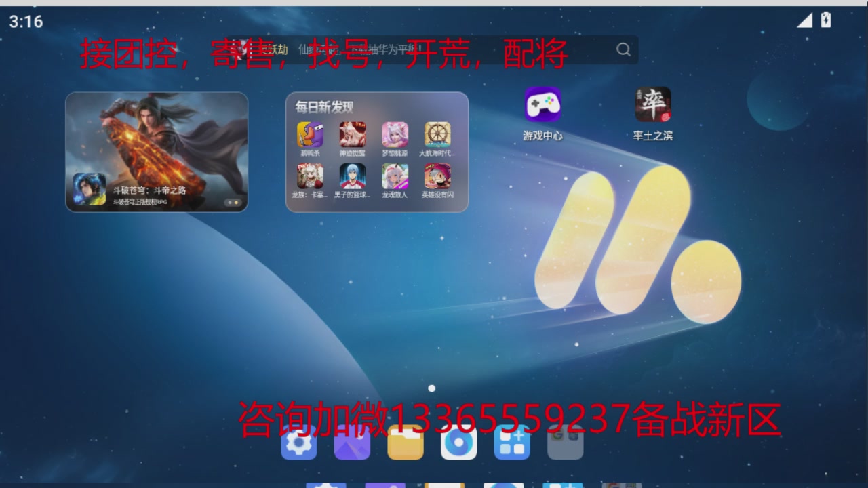The image size is (868, 488).
Task: Open the 龙魂旅人 game icon
Action: tap(395, 176)
